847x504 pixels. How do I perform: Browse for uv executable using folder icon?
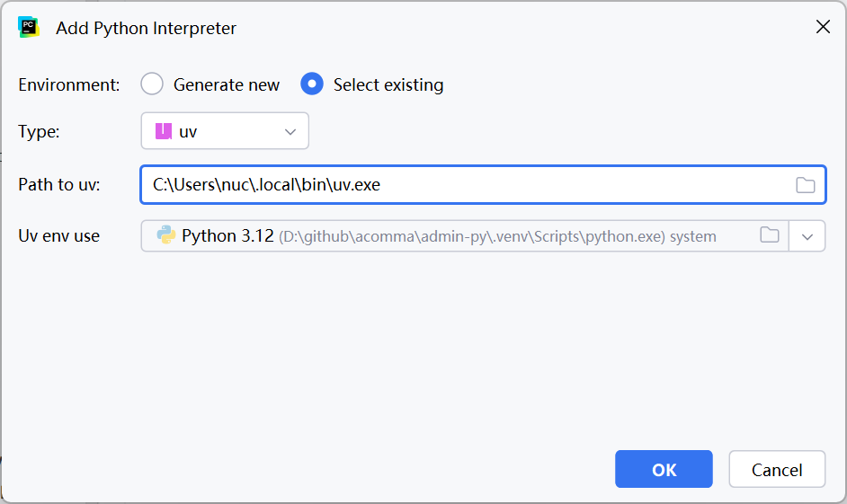coord(805,185)
